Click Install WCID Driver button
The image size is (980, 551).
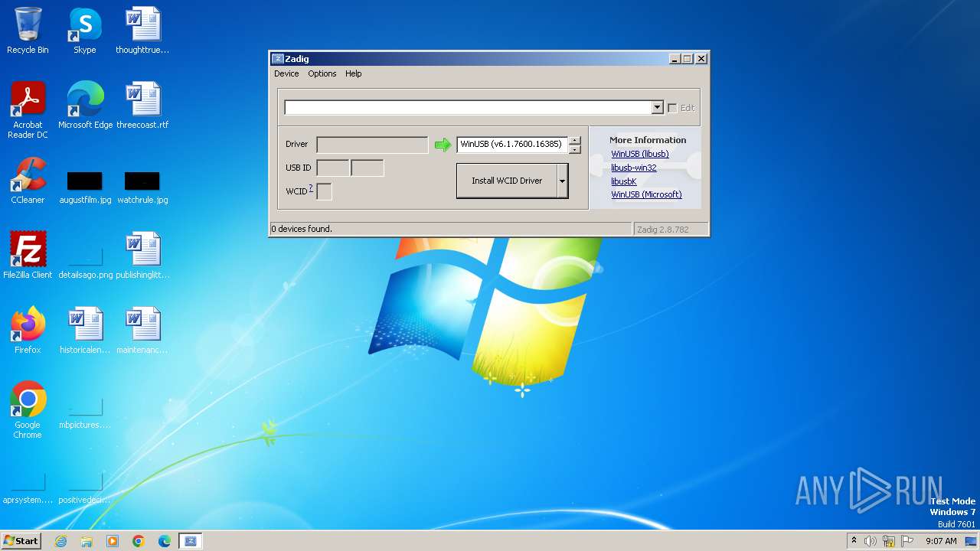[507, 181]
